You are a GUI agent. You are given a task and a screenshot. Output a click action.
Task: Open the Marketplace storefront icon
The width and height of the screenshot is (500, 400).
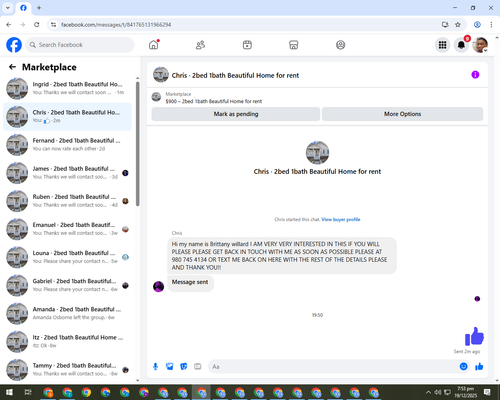point(294,45)
